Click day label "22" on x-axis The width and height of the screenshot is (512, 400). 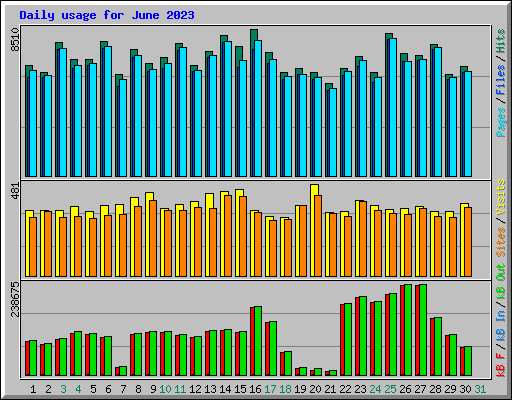(345, 389)
